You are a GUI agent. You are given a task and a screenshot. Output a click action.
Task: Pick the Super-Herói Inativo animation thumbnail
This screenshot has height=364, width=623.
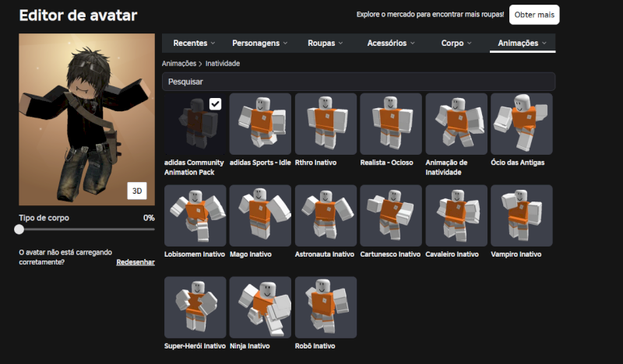(x=195, y=308)
